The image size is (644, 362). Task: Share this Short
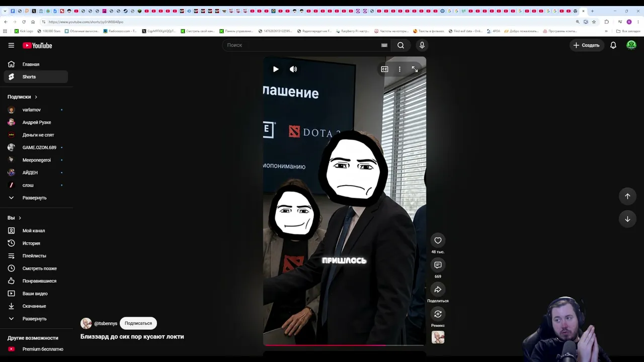pos(438,290)
